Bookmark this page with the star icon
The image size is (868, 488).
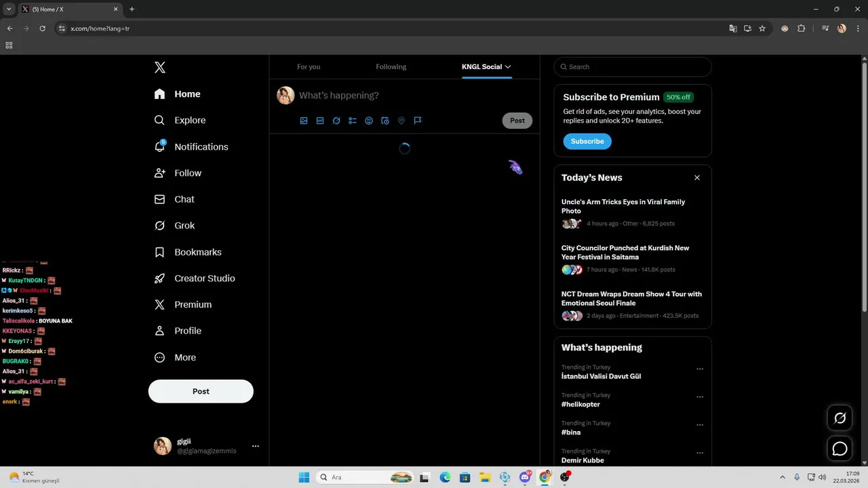pyautogui.click(x=762, y=28)
